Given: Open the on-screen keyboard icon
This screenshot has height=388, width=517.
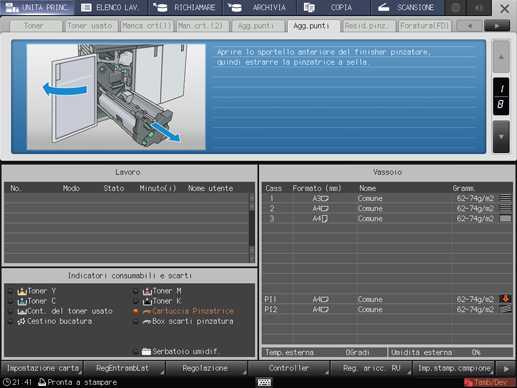Looking at the screenshot, I should (264, 382).
